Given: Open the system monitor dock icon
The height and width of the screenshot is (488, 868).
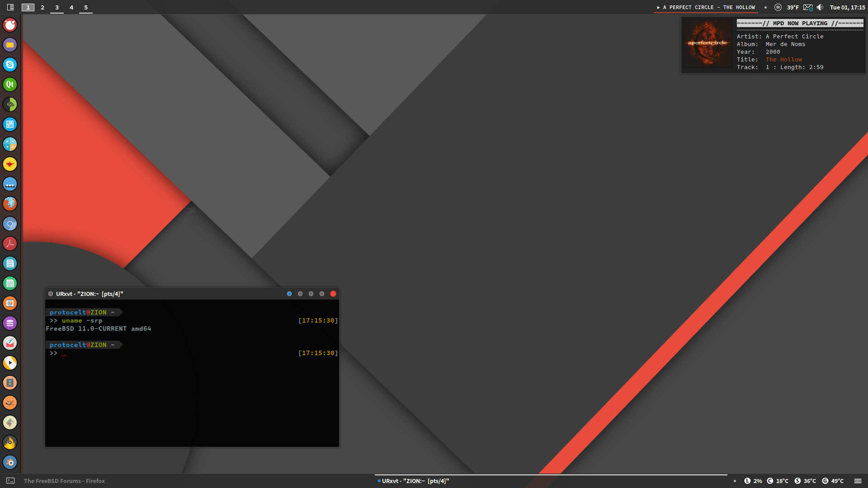Looking at the screenshot, I should [x=10, y=124].
